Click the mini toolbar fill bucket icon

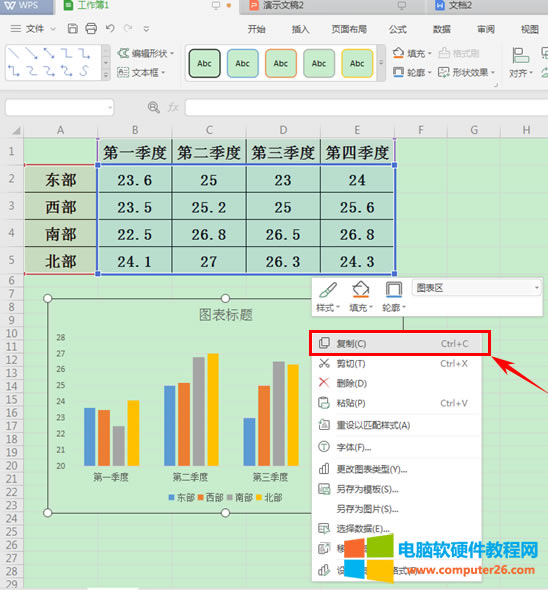point(360,290)
